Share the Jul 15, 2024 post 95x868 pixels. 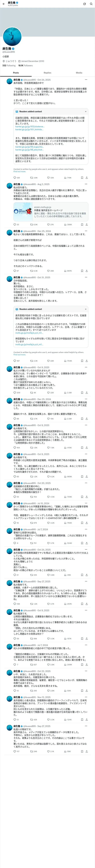pyautogui.click(x=87, y=523)
